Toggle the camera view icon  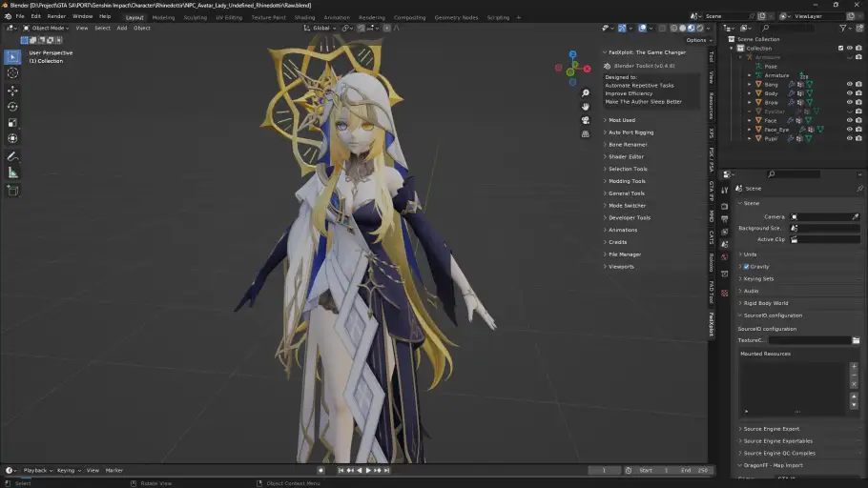coord(585,120)
